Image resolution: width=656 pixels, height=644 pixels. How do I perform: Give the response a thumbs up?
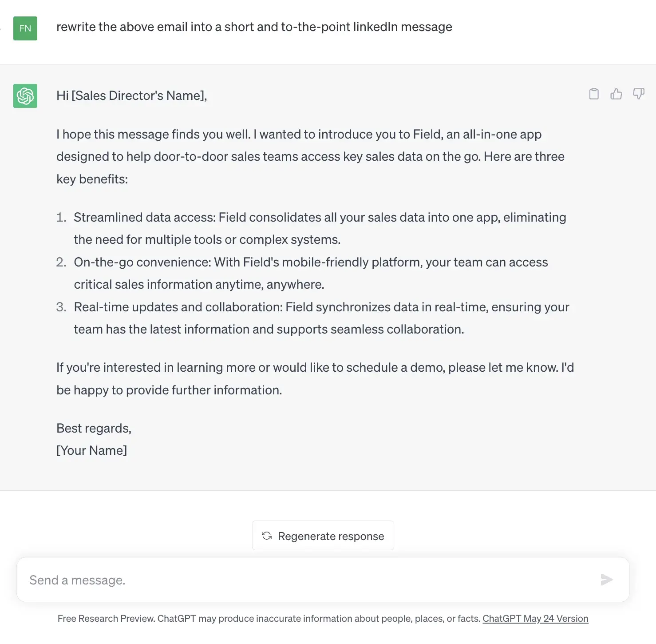click(616, 94)
